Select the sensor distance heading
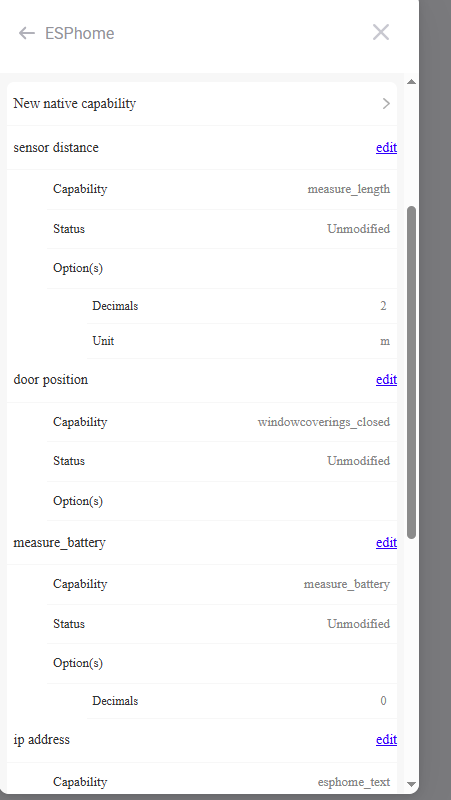Image resolution: width=451 pixels, height=800 pixels. click(x=56, y=147)
